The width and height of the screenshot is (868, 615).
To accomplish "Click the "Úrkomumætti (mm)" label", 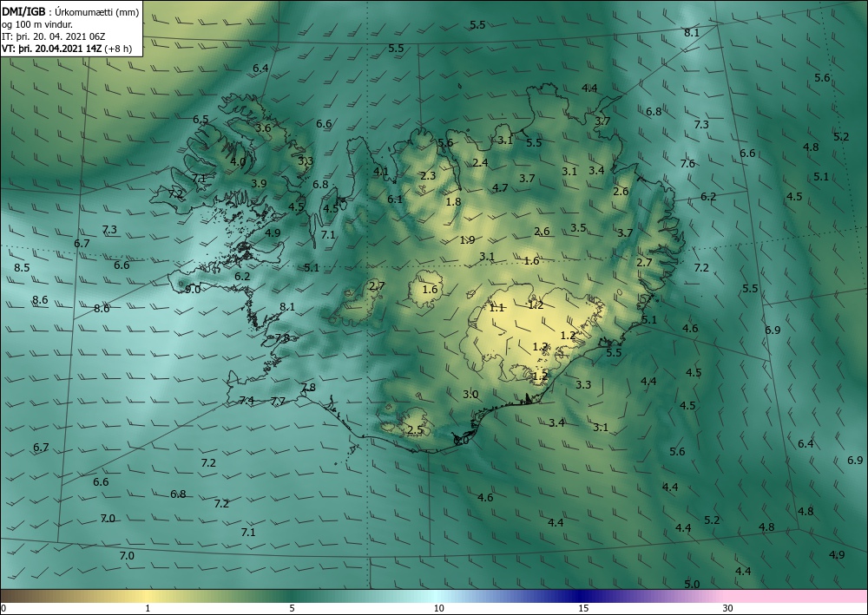I will pos(97,13).
